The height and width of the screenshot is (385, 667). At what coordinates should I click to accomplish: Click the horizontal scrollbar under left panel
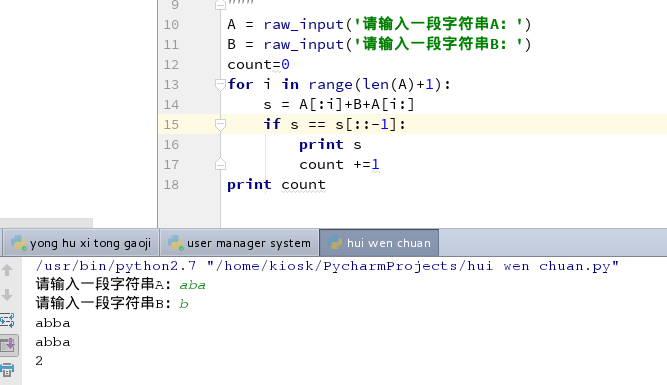click(46, 223)
